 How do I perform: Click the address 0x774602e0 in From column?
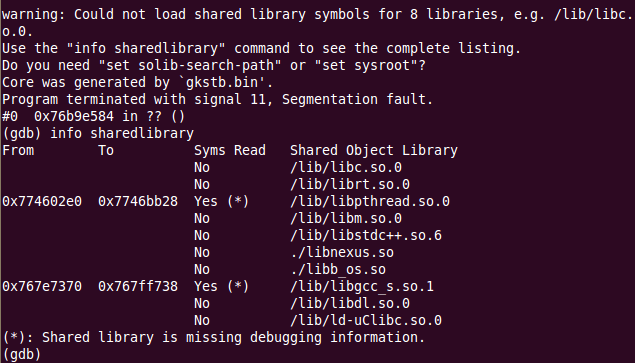click(42, 201)
